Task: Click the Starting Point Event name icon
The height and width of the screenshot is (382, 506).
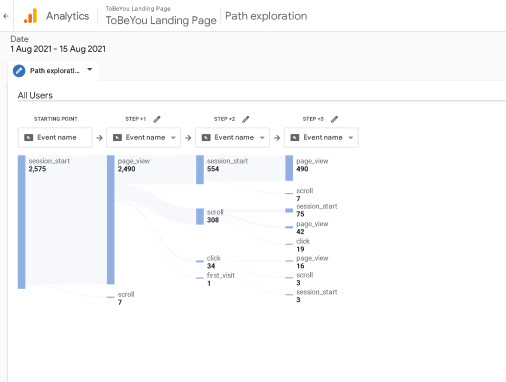Action: pyautogui.click(x=29, y=137)
